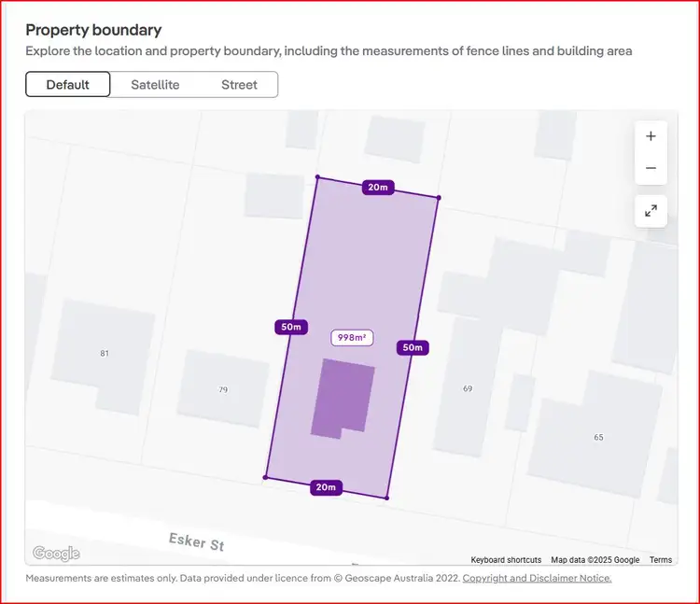The width and height of the screenshot is (700, 604).
Task: Expand map to fullscreen view
Action: tap(651, 211)
